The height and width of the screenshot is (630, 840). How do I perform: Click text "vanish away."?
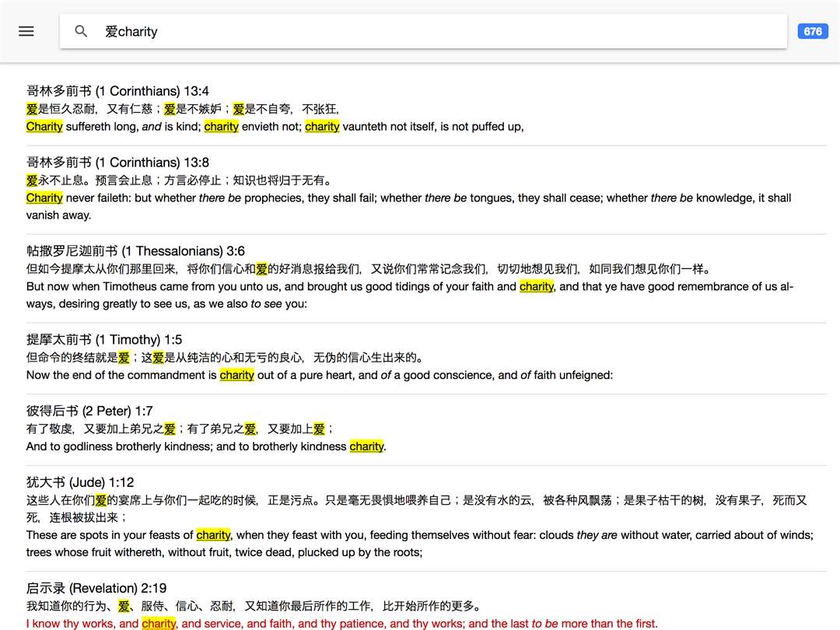pyautogui.click(x=59, y=215)
